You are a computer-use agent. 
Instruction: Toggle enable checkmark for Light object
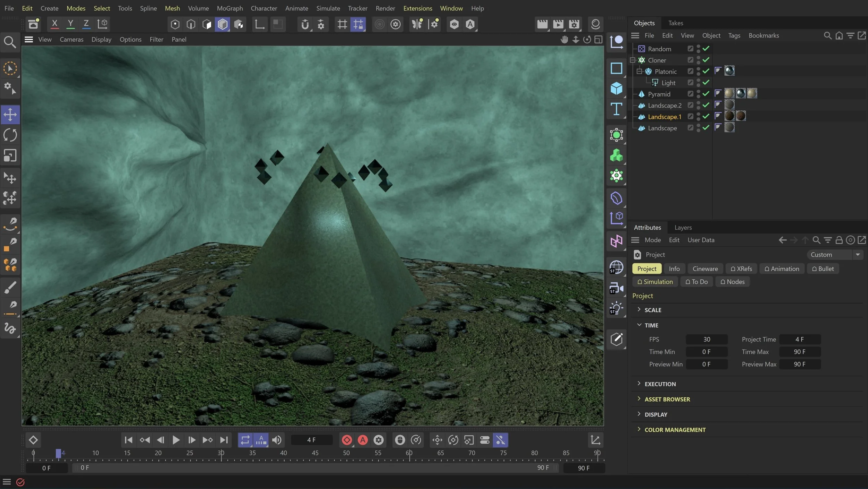[x=706, y=83]
